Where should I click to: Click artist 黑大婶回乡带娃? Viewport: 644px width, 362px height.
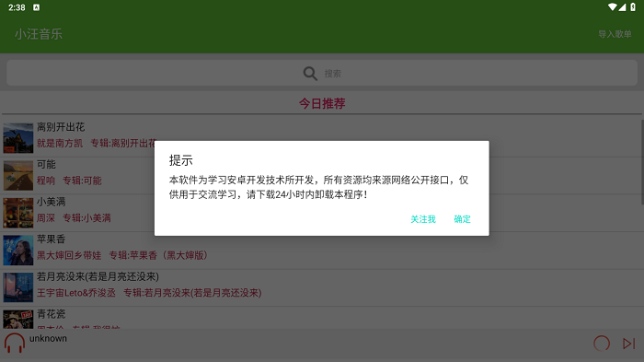click(x=69, y=255)
